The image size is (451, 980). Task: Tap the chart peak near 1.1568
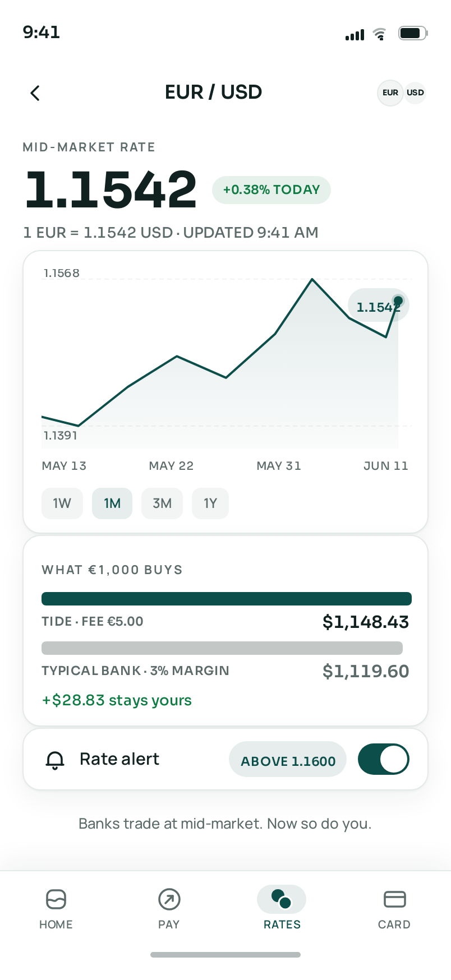coord(312,279)
